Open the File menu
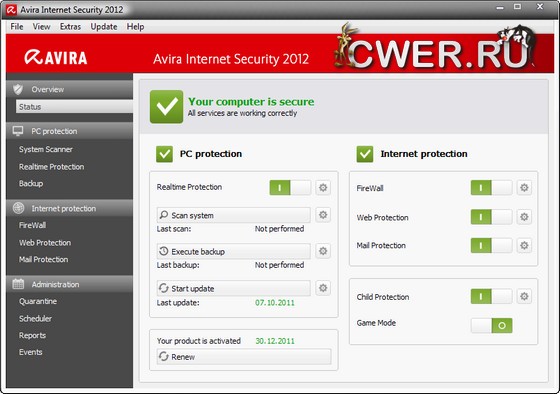 (17, 27)
